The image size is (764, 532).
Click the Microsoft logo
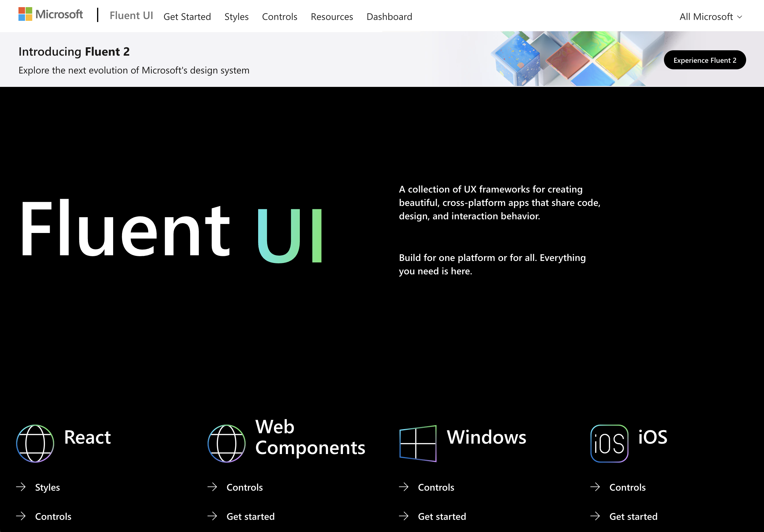pyautogui.click(x=50, y=14)
